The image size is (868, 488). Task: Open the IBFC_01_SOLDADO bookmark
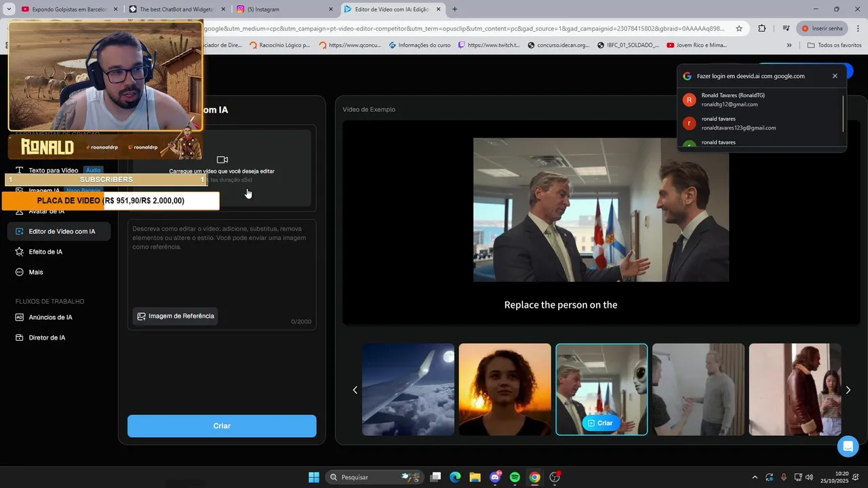tap(628, 45)
